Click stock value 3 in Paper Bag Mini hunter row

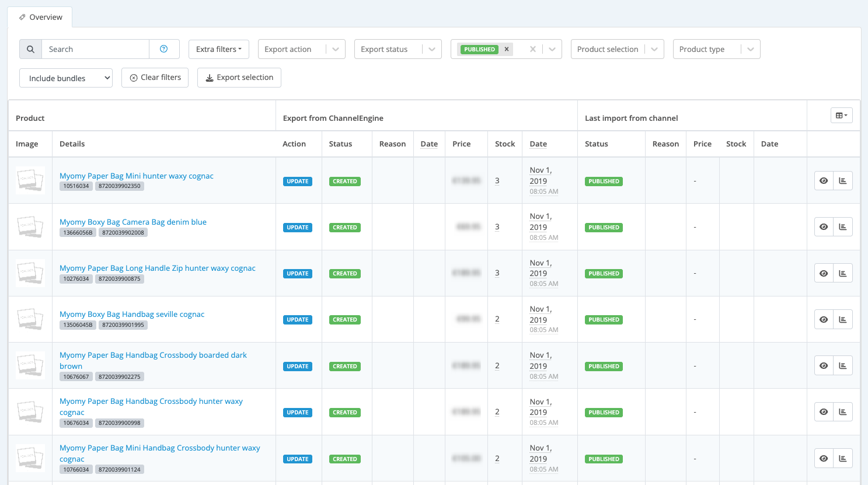click(497, 181)
